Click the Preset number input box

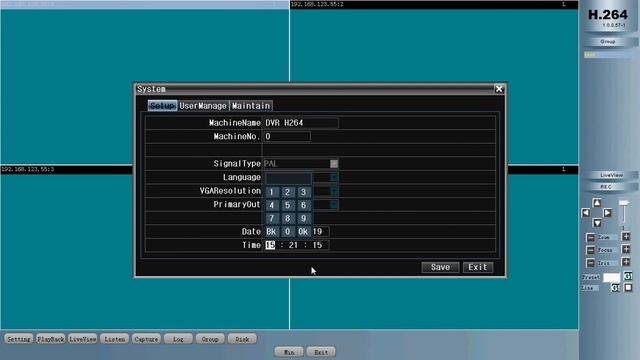tap(611, 277)
